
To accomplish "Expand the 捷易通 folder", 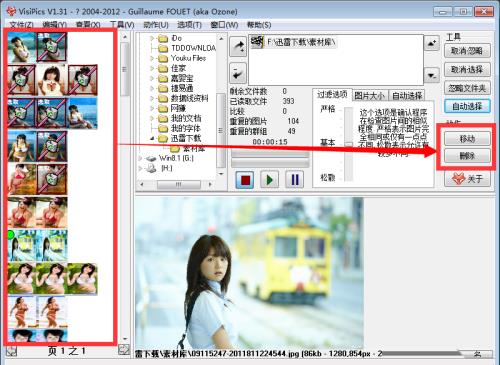I will point(152,88).
